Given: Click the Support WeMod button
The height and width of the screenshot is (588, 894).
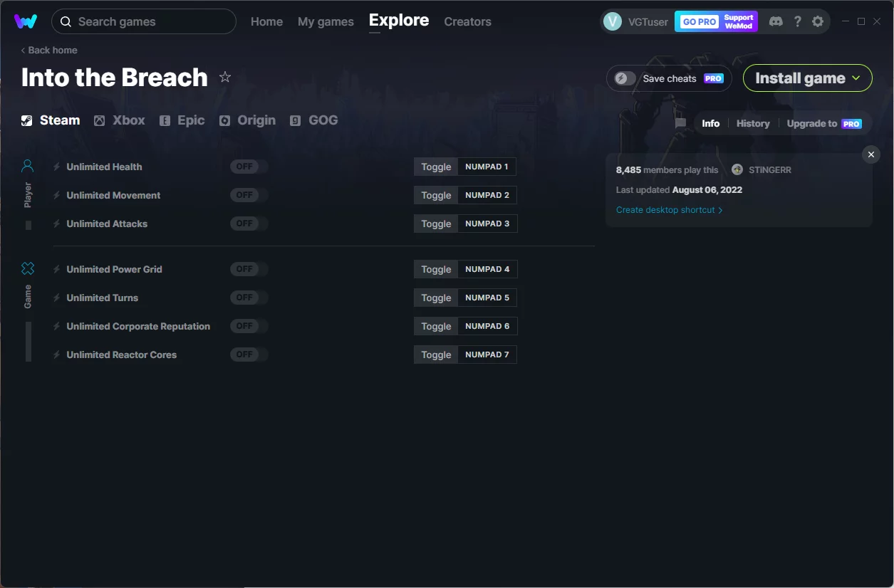Looking at the screenshot, I should [x=739, y=21].
